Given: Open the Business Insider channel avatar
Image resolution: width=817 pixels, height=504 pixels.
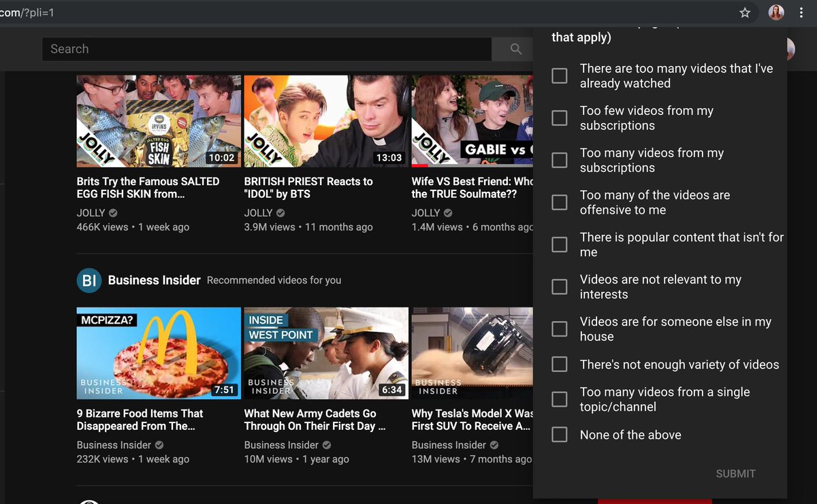Looking at the screenshot, I should click(x=89, y=280).
